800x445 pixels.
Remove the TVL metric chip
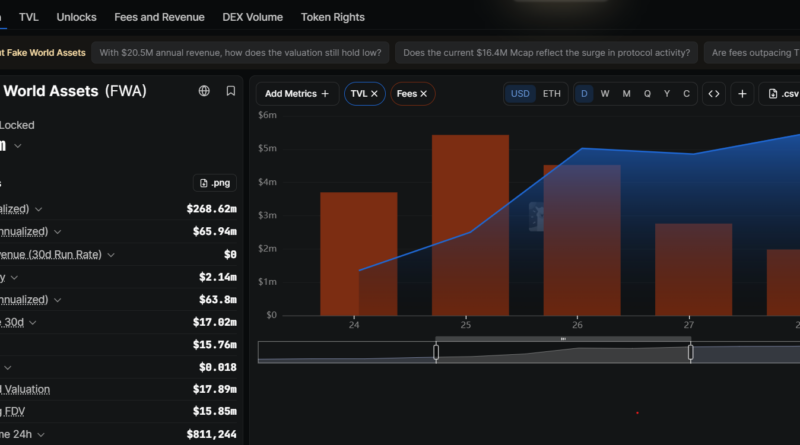click(x=374, y=94)
